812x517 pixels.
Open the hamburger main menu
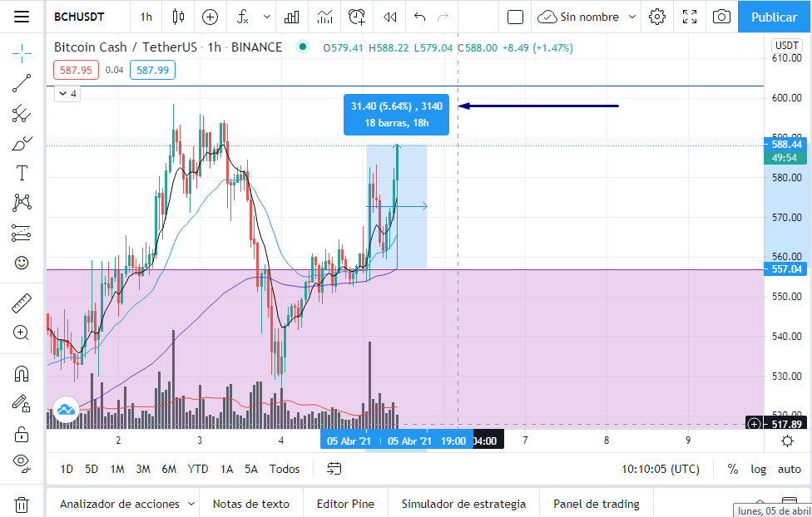pos(22,17)
